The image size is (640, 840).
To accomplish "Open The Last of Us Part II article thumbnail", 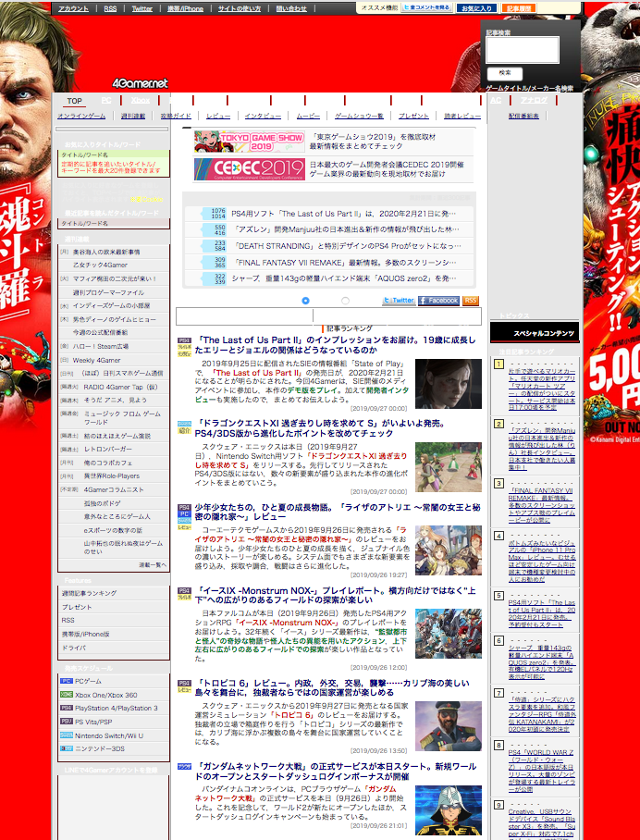I will tap(449, 384).
